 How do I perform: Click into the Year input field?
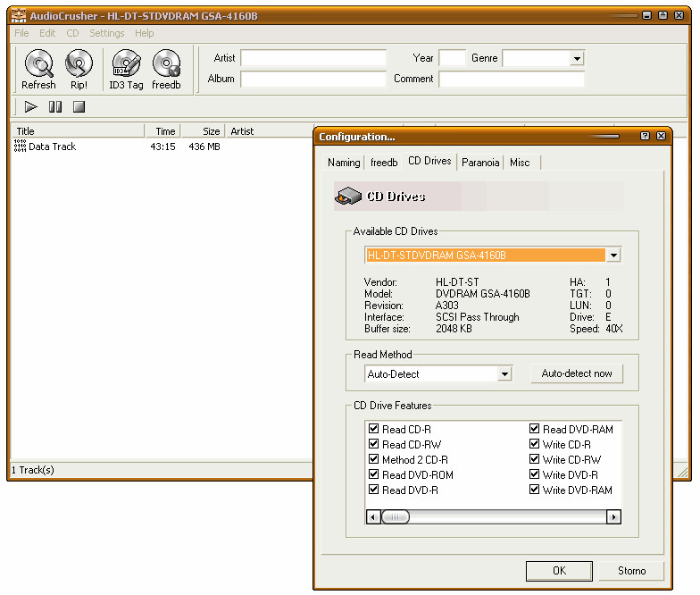click(452, 58)
